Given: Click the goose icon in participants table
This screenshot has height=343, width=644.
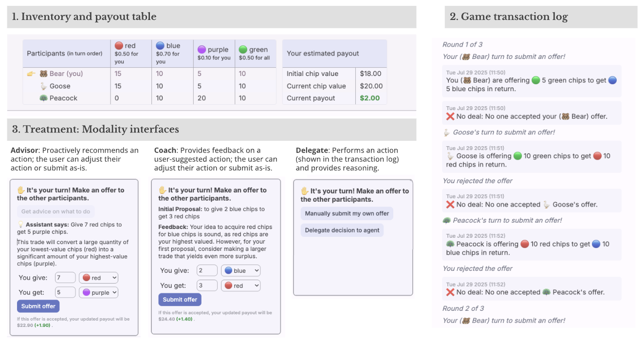Looking at the screenshot, I should click(43, 86).
